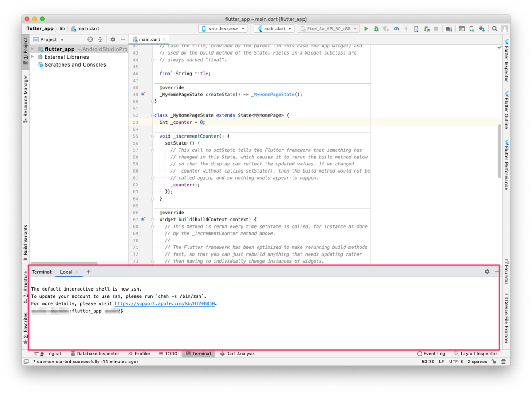Screen dimensions: 532x394
Task: Add a new terminal session with plus
Action: [x=89, y=272]
